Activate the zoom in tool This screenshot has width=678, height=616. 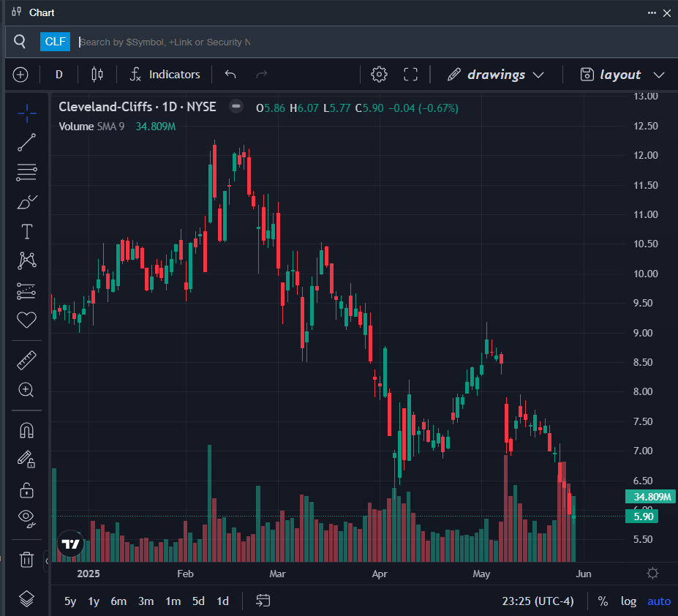[26, 390]
